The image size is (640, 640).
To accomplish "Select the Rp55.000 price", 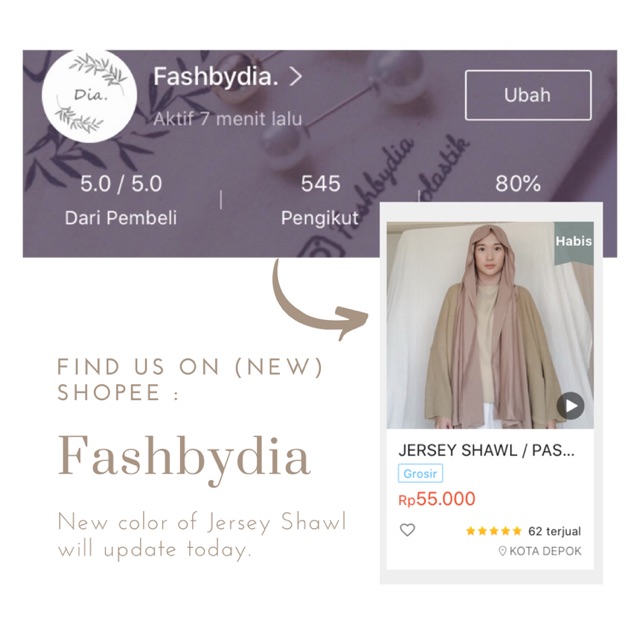I will (x=437, y=499).
